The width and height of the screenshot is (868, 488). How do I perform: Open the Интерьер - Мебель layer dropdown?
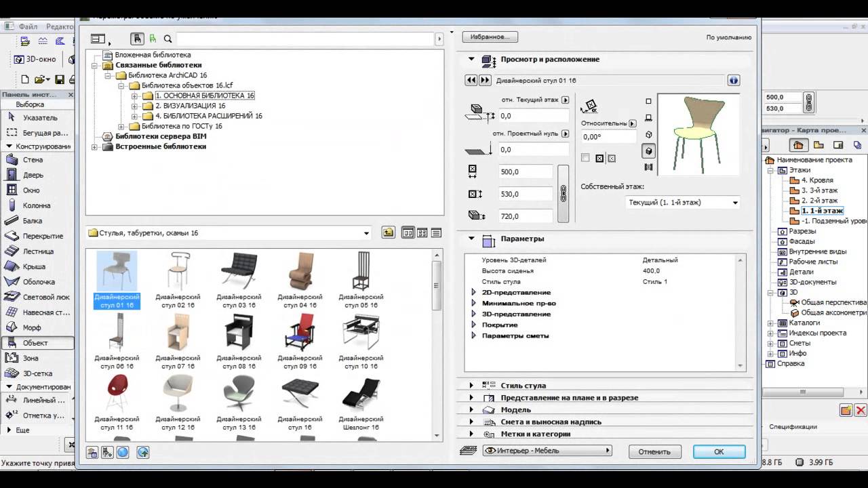click(x=547, y=451)
